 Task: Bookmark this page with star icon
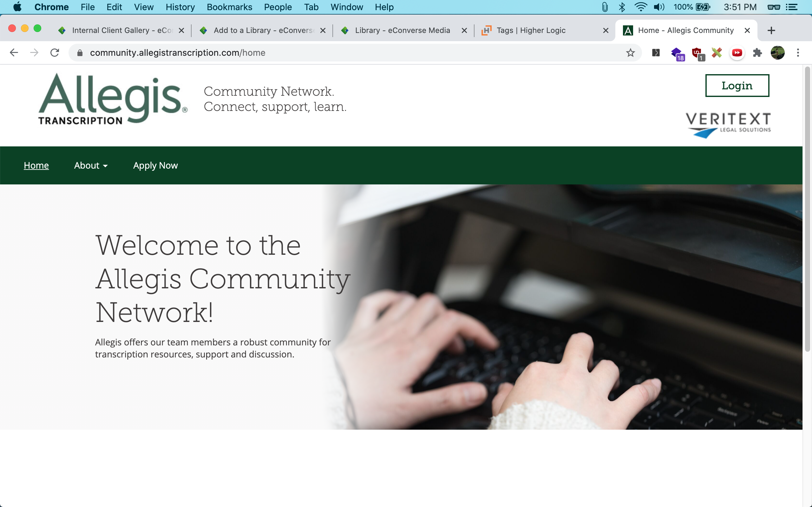pos(630,53)
